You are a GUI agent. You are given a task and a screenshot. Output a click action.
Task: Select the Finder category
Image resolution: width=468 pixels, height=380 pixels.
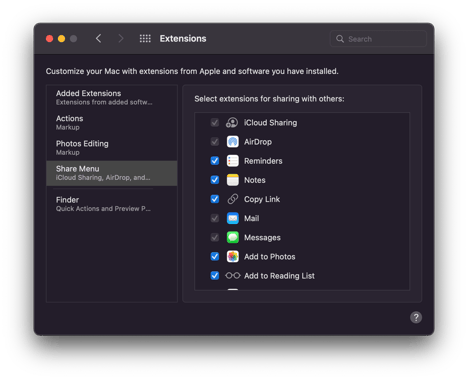point(112,204)
